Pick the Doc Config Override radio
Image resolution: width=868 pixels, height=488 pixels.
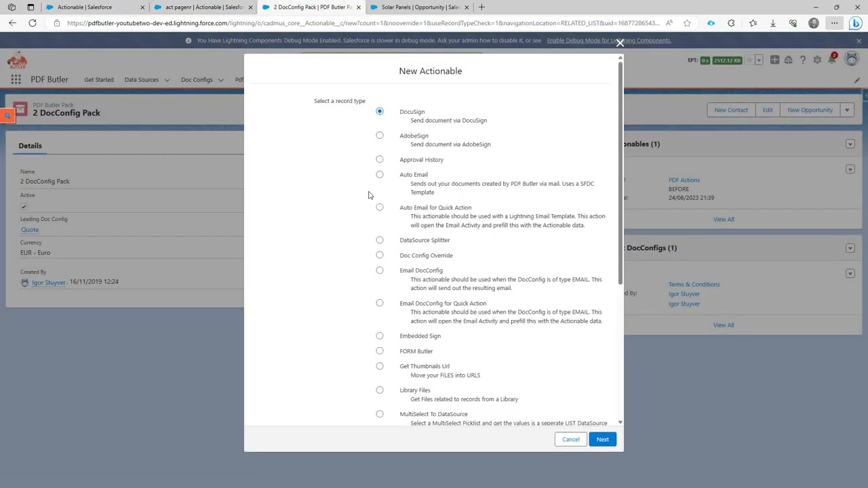click(380, 256)
